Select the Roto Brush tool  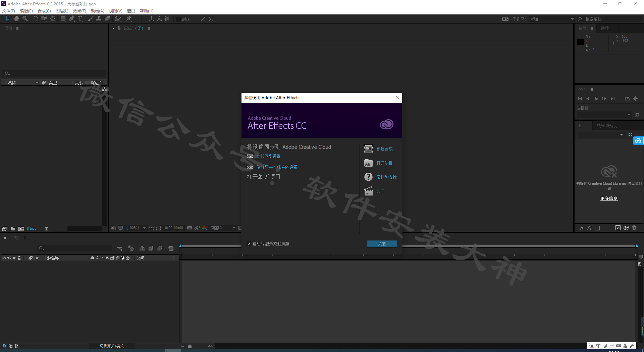click(118, 19)
